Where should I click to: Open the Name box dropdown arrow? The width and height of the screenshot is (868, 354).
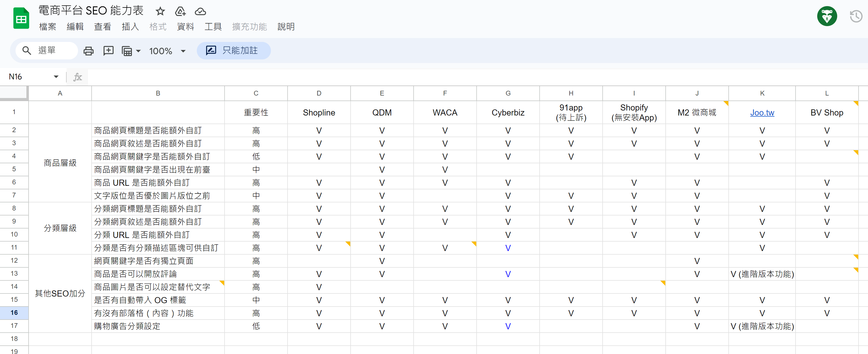click(x=56, y=77)
